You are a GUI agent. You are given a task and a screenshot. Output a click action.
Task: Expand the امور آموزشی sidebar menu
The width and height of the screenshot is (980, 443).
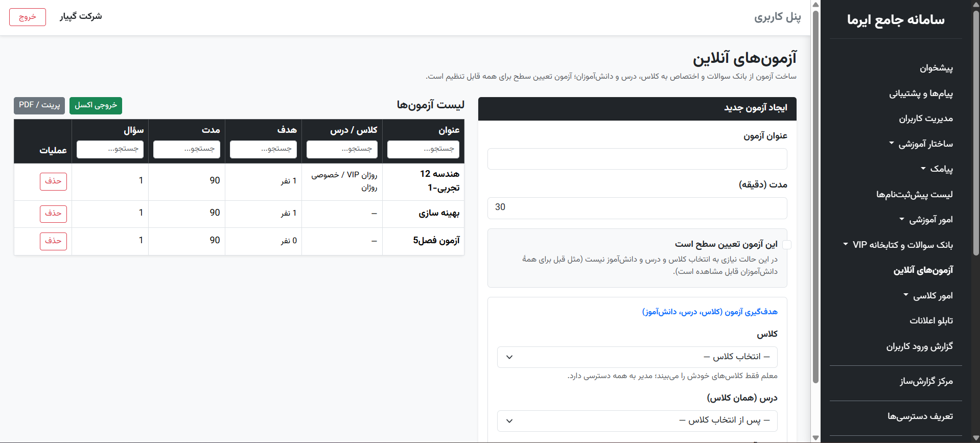(x=926, y=220)
